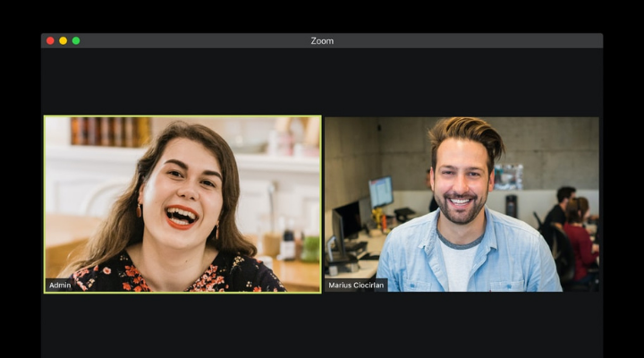Image resolution: width=644 pixels, height=358 pixels.
Task: Select Marius Ciocirlan's video tile
Action: coord(462,204)
